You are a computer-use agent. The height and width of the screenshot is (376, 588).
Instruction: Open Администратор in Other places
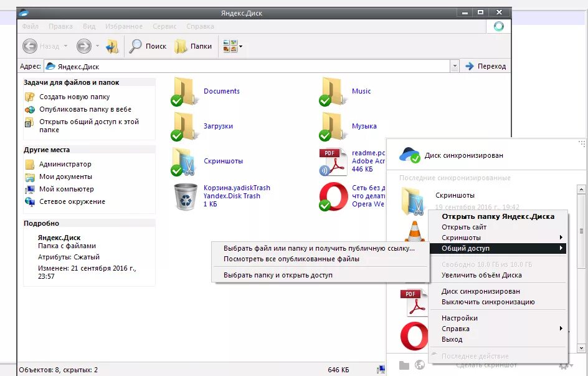65,164
